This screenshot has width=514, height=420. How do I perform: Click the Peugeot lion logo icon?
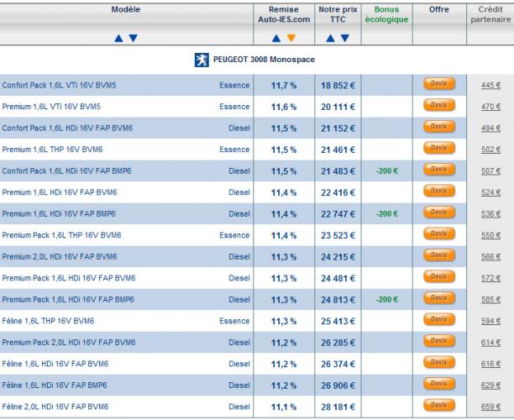click(202, 60)
